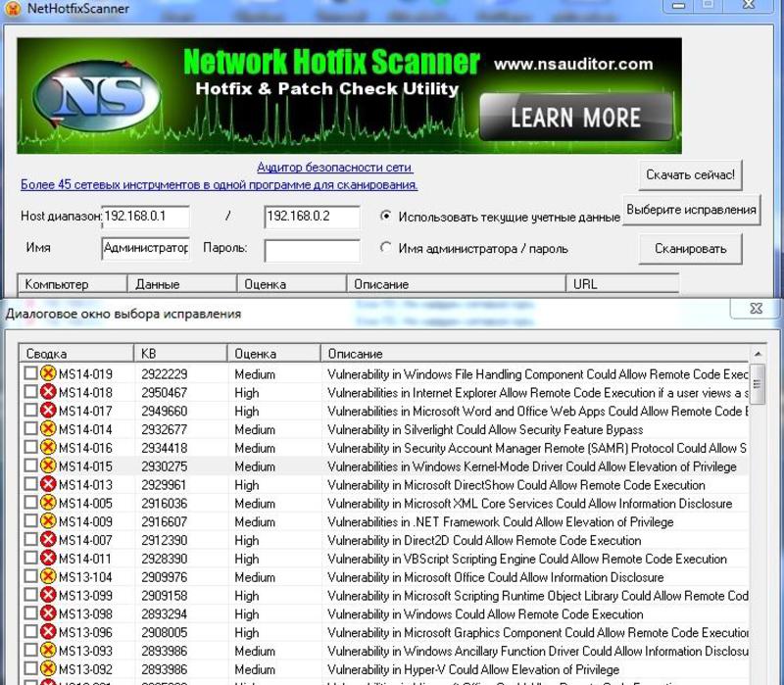Open the 'Более 45 сетевых инструментов' link
784x685 pixels.
[x=219, y=184]
